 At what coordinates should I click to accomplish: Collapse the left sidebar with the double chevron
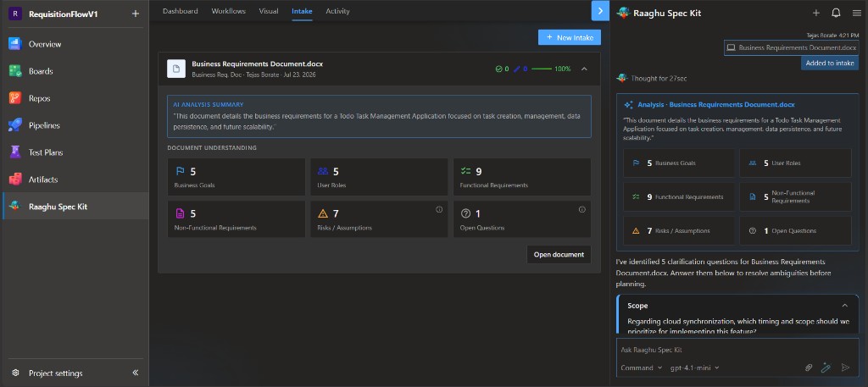point(136,373)
